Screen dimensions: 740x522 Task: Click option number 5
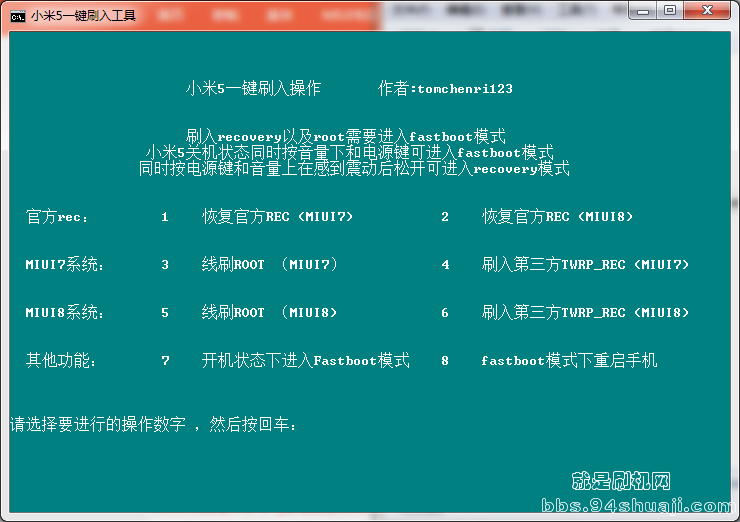pyautogui.click(x=165, y=312)
